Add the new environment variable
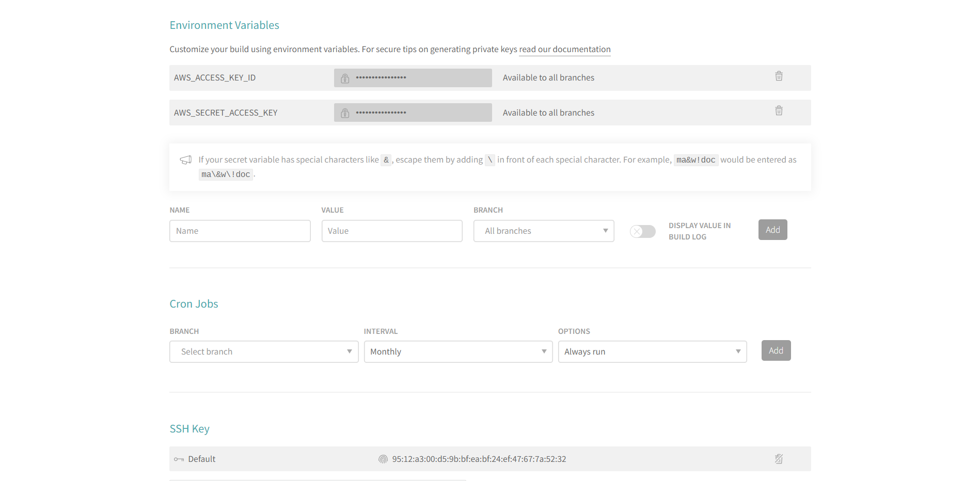This screenshot has height=481, width=980. pyautogui.click(x=772, y=230)
